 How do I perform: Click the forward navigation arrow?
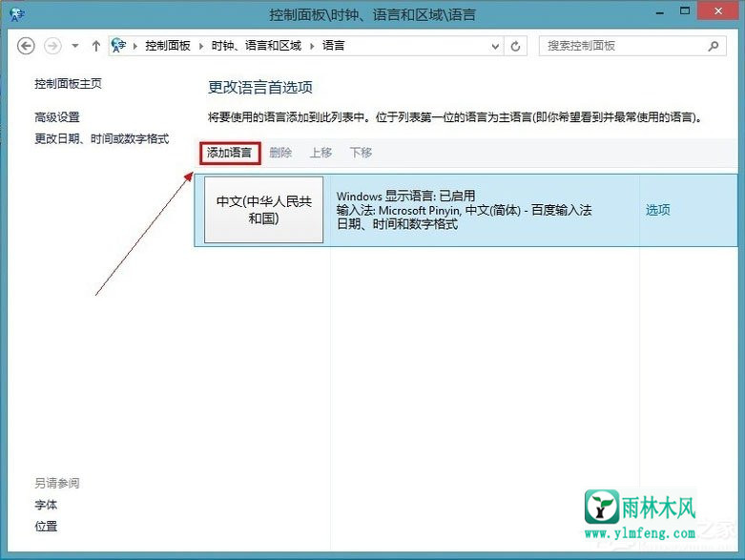52,46
